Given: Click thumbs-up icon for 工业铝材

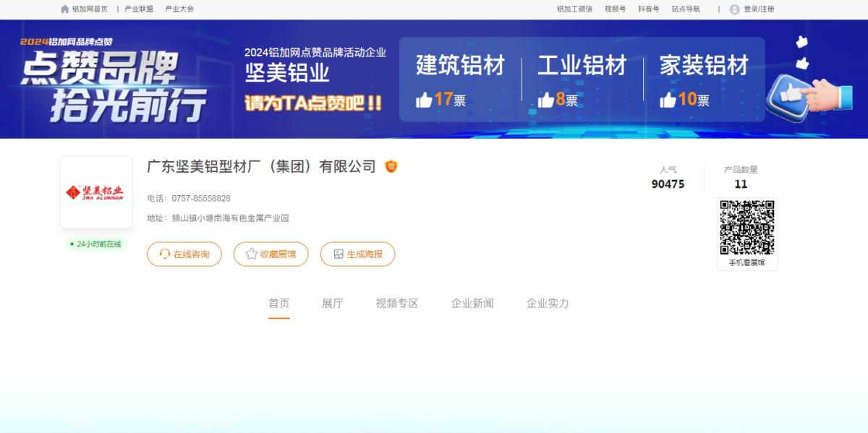Looking at the screenshot, I should (x=545, y=100).
